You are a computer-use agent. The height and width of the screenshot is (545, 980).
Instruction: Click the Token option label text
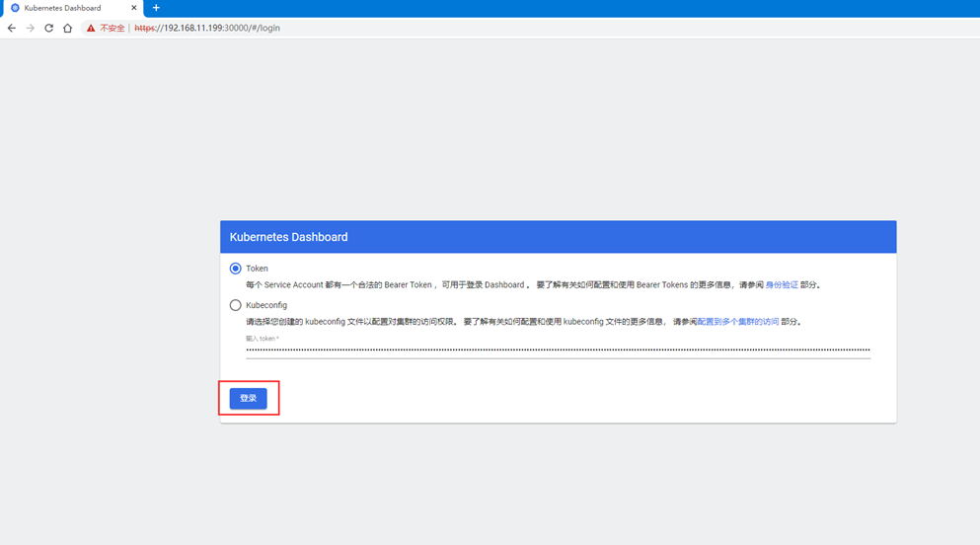point(257,269)
